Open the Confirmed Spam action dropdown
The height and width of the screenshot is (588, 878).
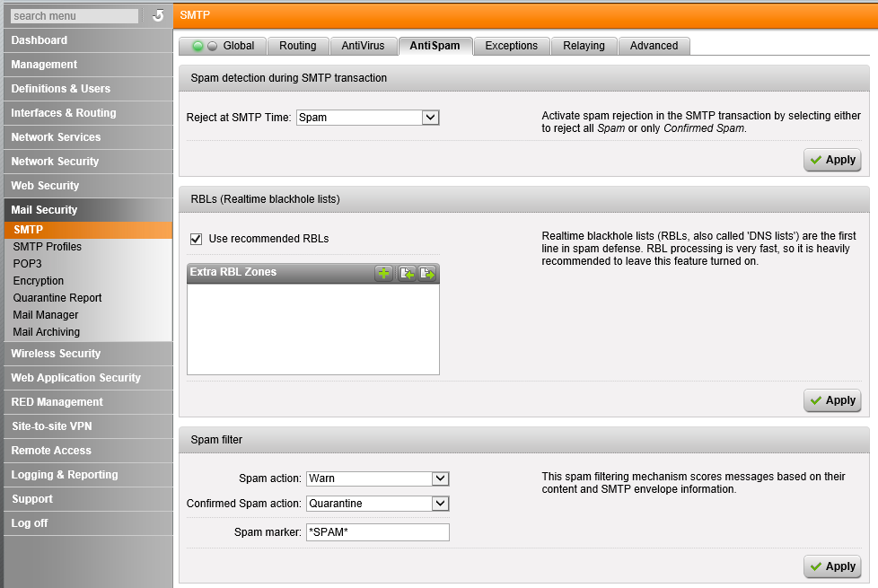click(377, 504)
